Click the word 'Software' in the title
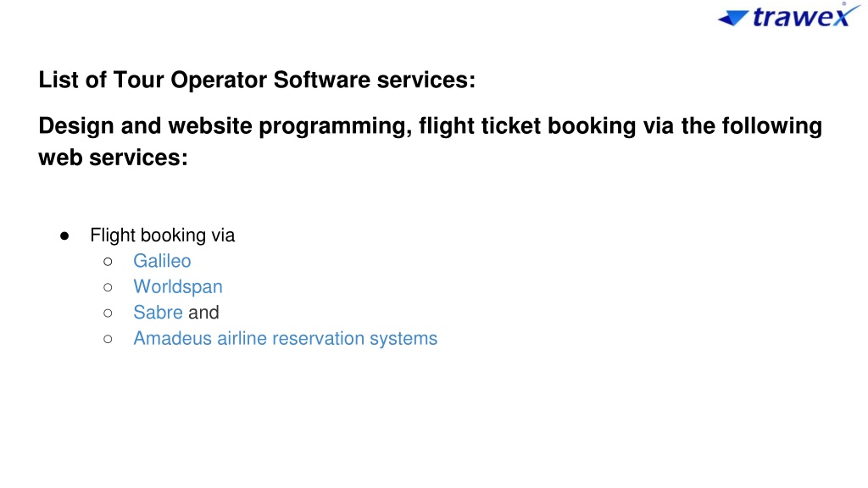Image resolution: width=868 pixels, height=488 pixels. pyautogui.click(x=322, y=80)
